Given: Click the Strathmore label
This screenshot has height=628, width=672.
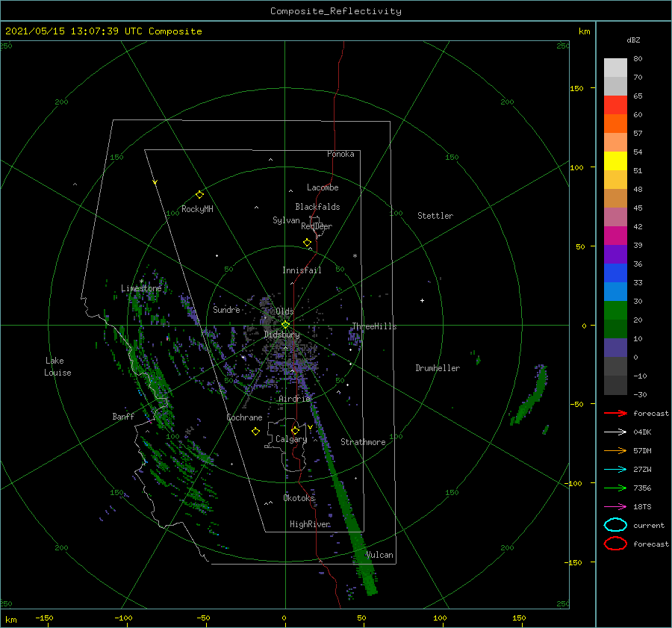Looking at the screenshot, I should [363, 442].
